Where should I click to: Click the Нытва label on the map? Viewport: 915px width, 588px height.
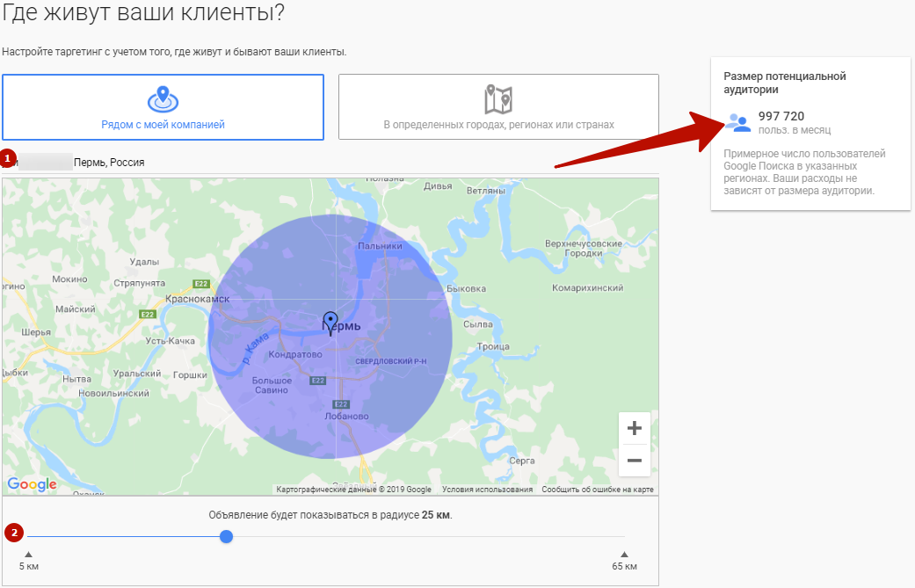point(76,379)
